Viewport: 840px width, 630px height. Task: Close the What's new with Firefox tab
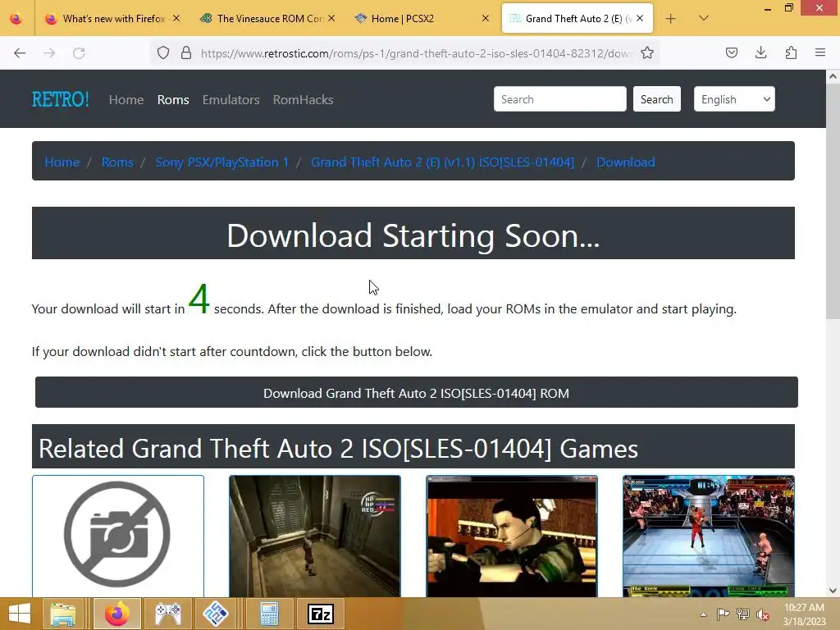(176, 18)
